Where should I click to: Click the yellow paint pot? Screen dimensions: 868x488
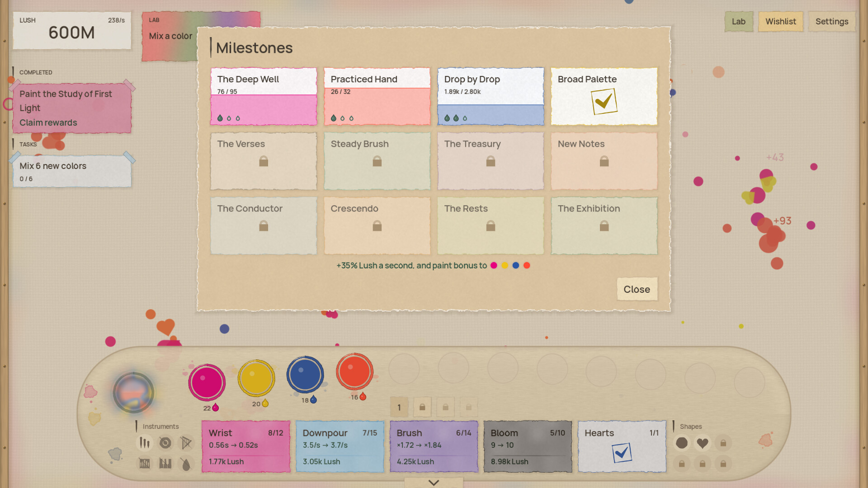point(256,378)
